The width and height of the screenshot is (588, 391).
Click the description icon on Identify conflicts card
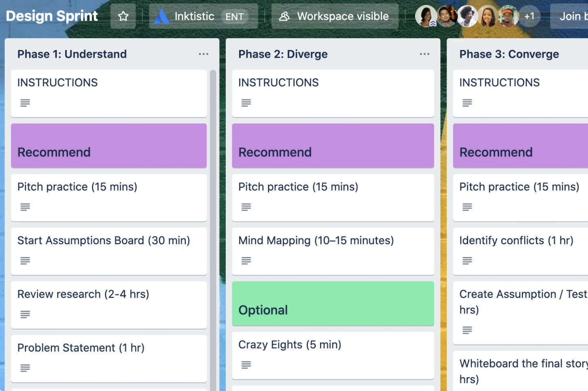click(467, 261)
